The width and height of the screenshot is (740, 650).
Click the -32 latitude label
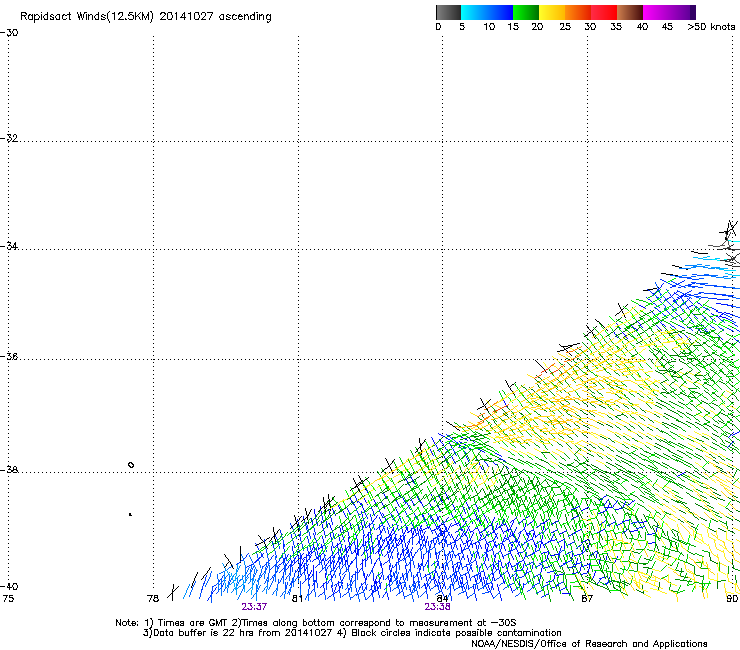click(x=9, y=138)
